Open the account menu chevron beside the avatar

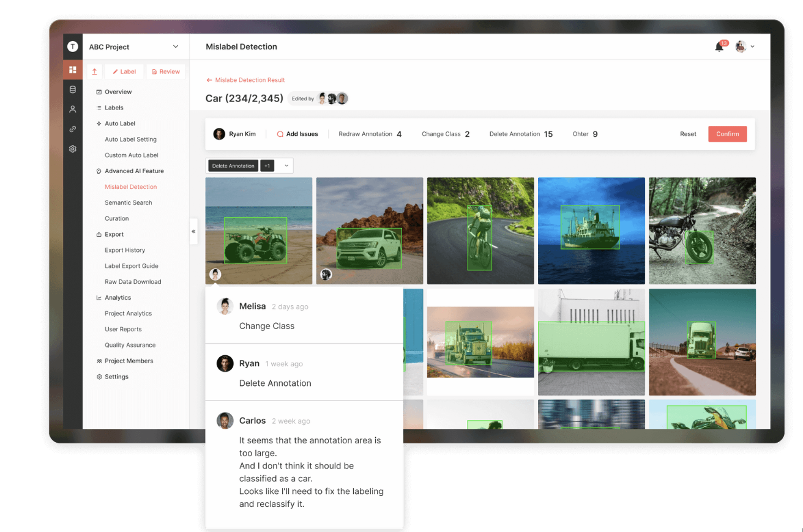click(x=753, y=46)
